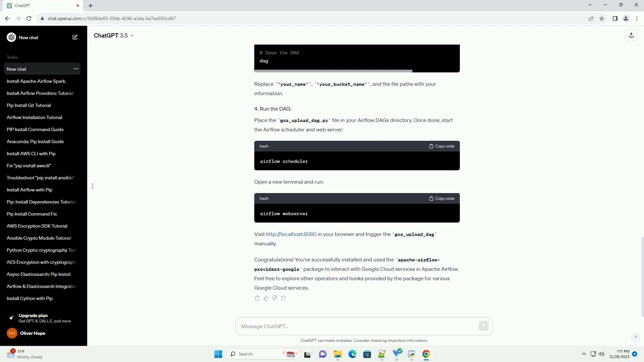Image resolution: width=644 pixels, height=362 pixels.
Task: Click Upgrade plan
Action: (x=43, y=318)
